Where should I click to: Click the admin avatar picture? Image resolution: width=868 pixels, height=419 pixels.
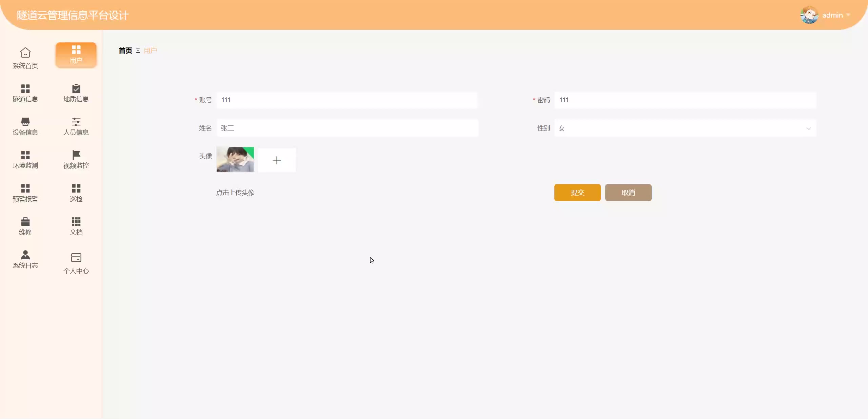click(x=809, y=15)
